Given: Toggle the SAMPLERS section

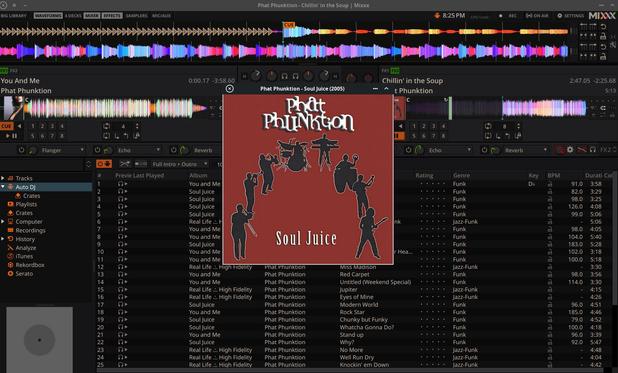Looking at the screenshot, I should coord(136,16).
